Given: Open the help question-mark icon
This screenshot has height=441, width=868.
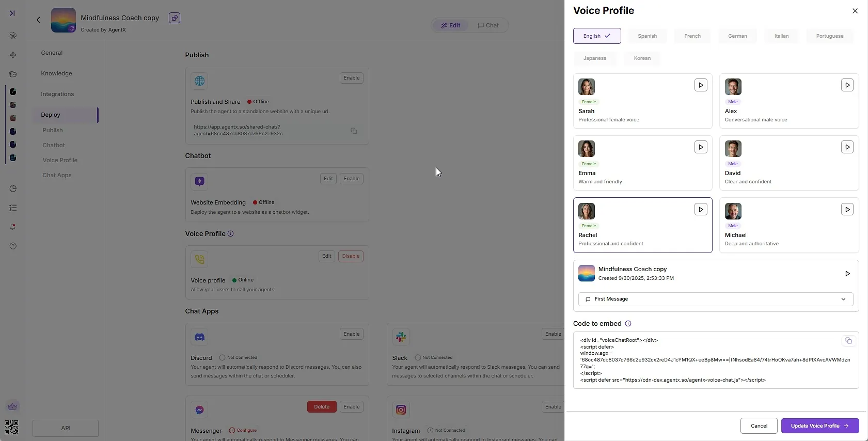Looking at the screenshot, I should [13, 246].
